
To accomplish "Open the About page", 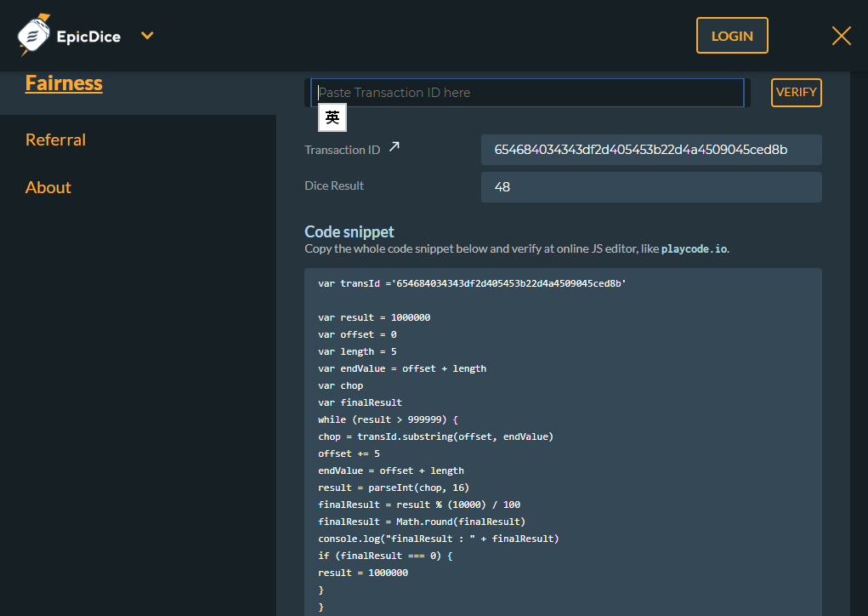I will coord(48,187).
